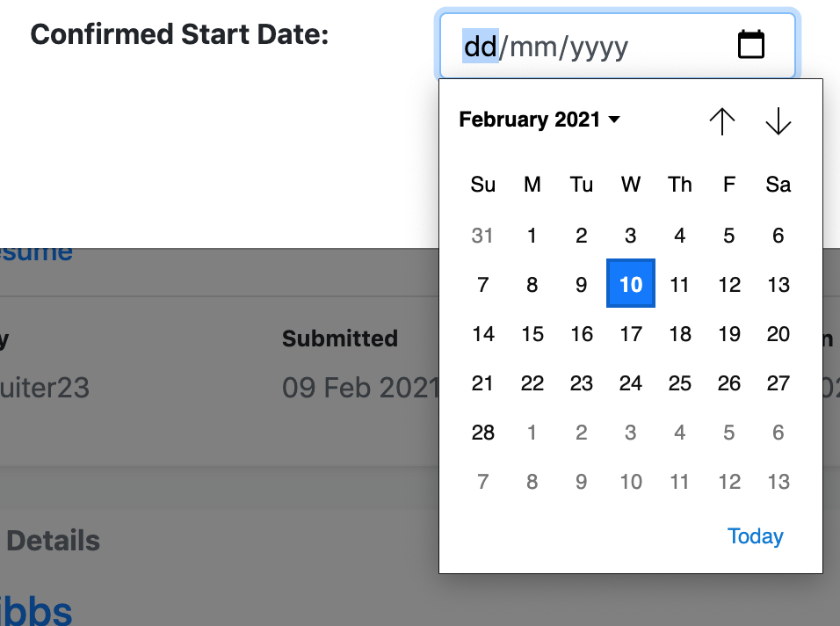Select February 24 in the calendar
Image resolution: width=840 pixels, height=626 pixels.
[631, 383]
